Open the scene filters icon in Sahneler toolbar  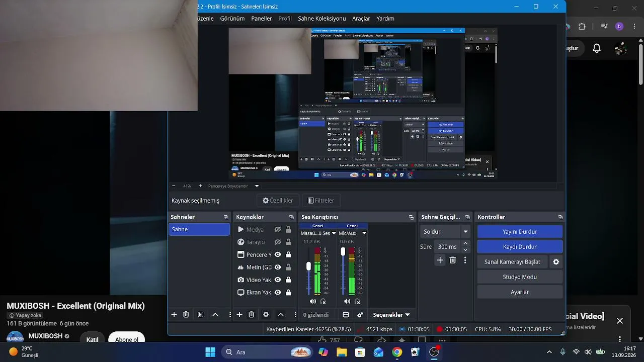[x=201, y=315]
